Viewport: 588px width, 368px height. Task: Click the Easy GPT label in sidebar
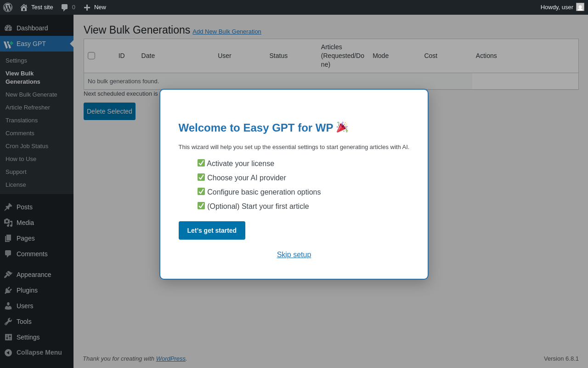(31, 44)
